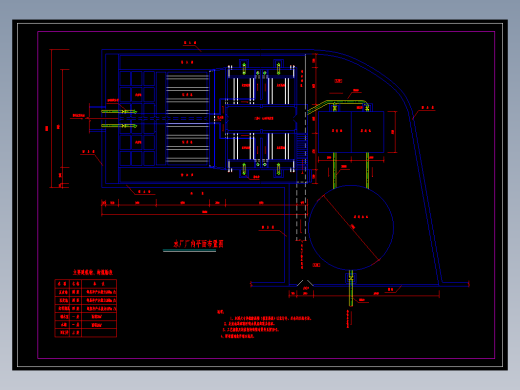The image size is (520, 390).
Task: Click the drawing title 水厂厂内平面布置图
Action: (x=198, y=244)
